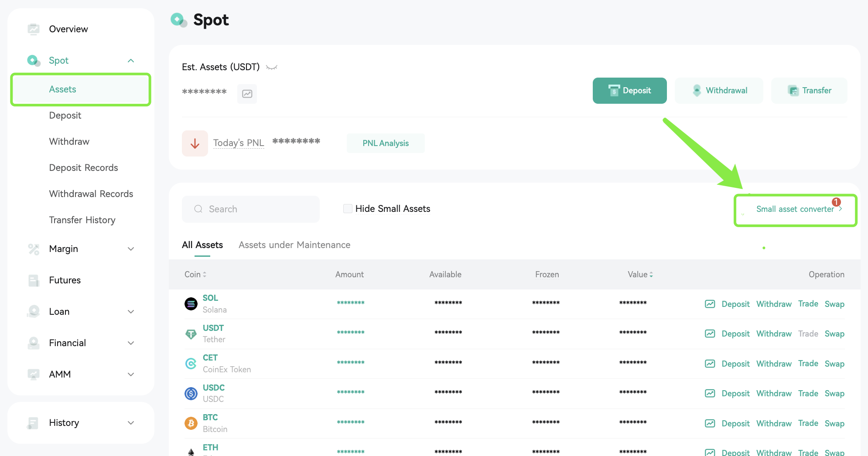This screenshot has height=456, width=868.
Task: Click the Spot page title icon
Action: 179,20
